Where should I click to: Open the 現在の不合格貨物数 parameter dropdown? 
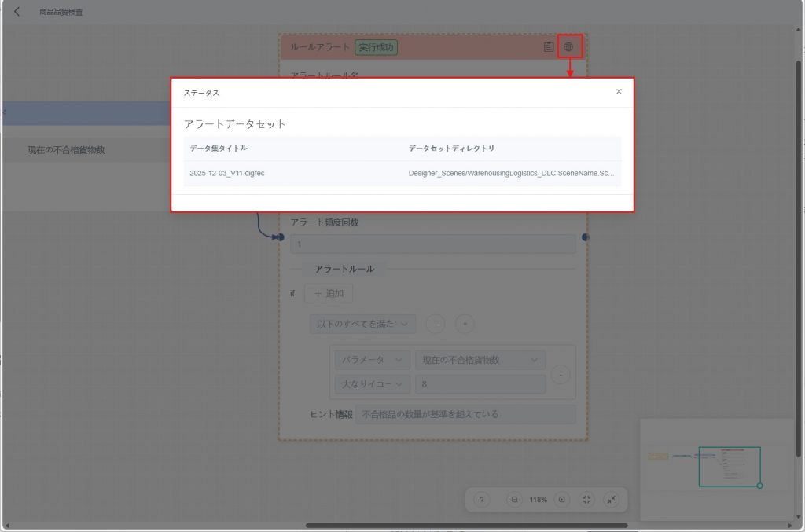click(480, 360)
